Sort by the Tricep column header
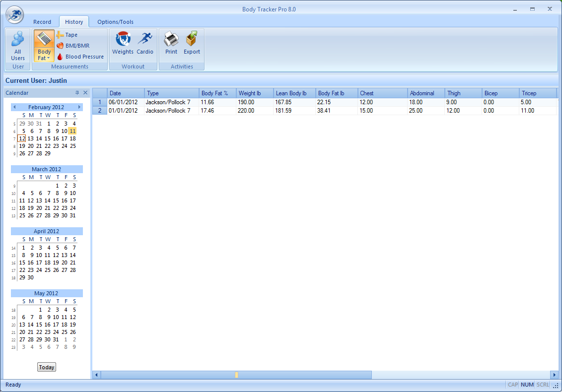 pos(538,93)
